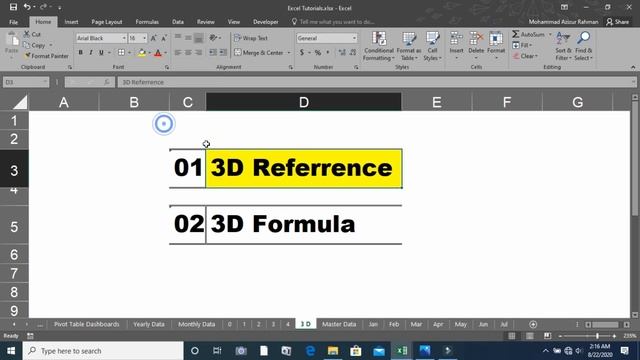Decrease decimal places
The image size is (640, 360).
pos(353,53)
